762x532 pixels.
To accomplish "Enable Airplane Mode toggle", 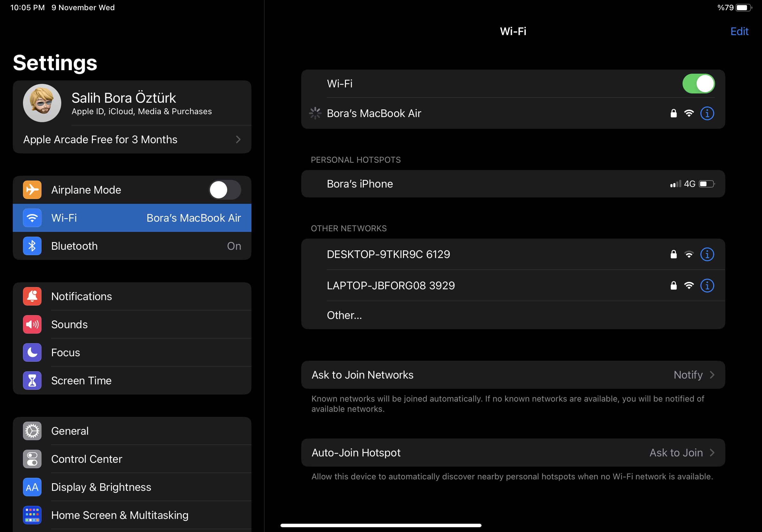I will tap(225, 190).
